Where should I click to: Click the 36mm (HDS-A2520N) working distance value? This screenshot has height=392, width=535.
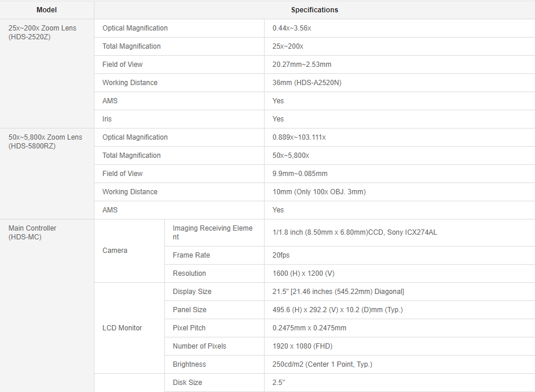click(307, 83)
